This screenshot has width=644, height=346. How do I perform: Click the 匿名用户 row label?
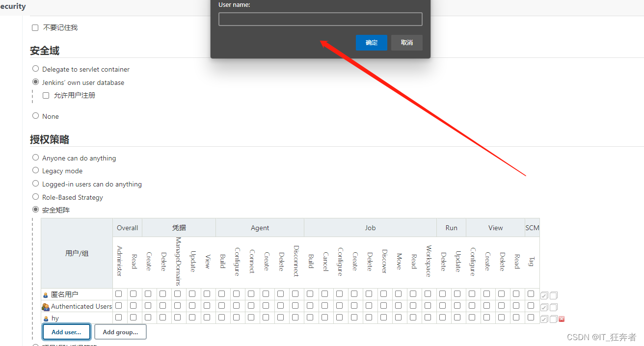pyautogui.click(x=65, y=294)
